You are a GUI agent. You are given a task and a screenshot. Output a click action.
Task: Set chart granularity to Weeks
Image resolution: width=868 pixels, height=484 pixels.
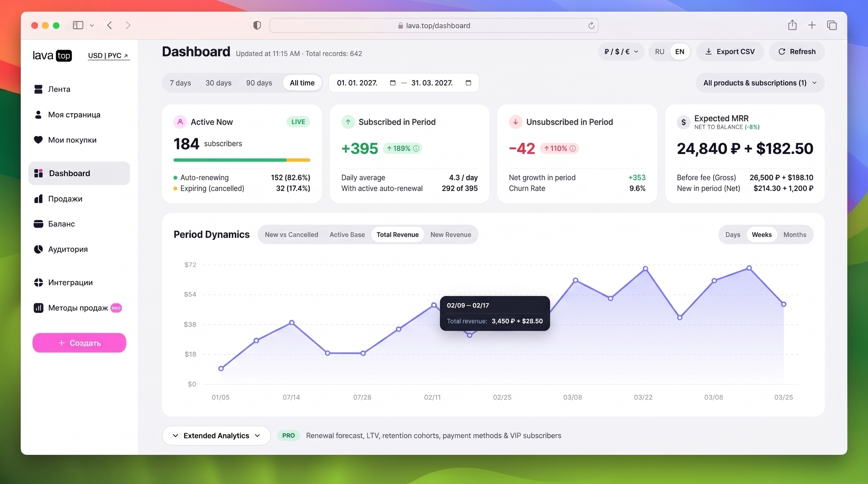(762, 235)
